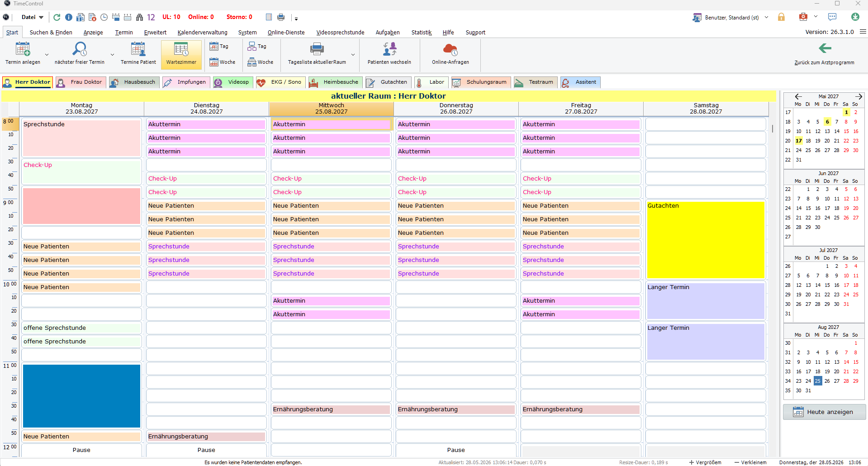Image resolution: width=868 pixels, height=466 pixels.
Task: Click the Montag 23.08.2027 column header
Action: (81, 109)
